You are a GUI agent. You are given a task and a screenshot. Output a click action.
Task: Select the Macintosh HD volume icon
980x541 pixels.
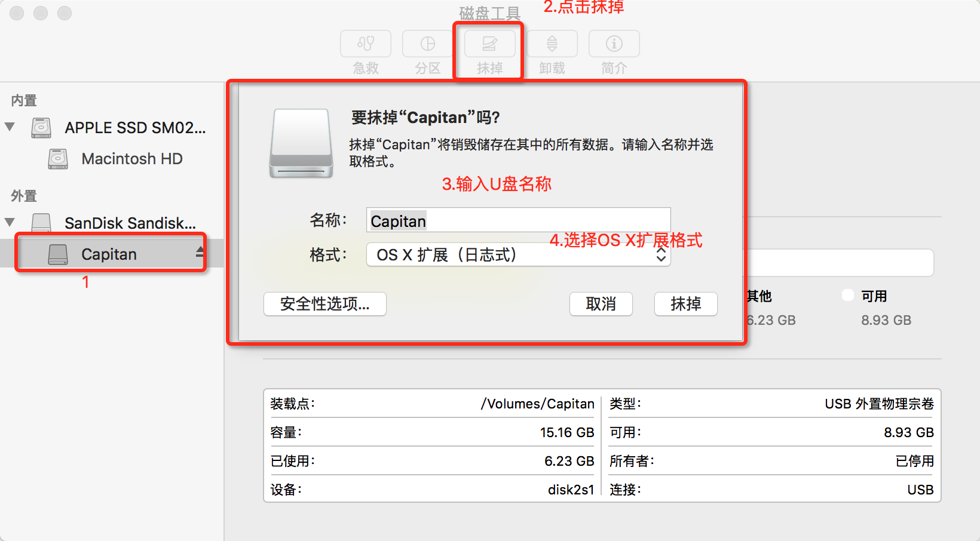pyautogui.click(x=58, y=159)
